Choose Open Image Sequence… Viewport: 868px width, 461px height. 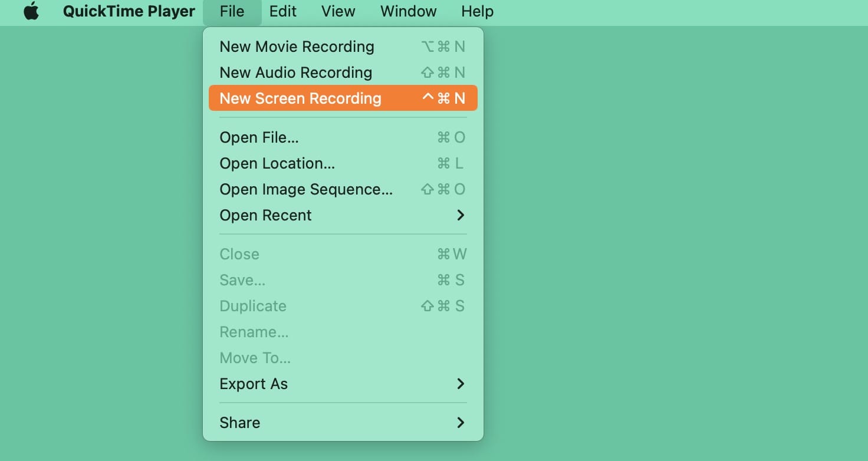(305, 189)
